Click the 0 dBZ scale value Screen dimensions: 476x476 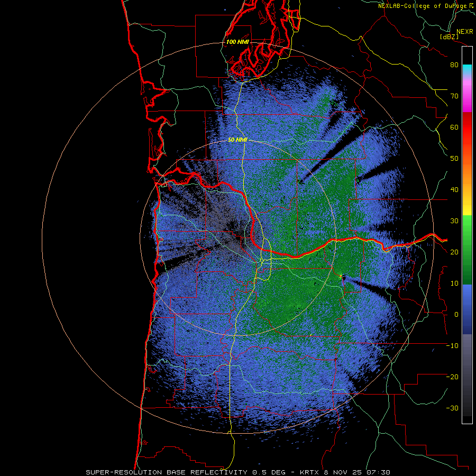(x=456, y=315)
